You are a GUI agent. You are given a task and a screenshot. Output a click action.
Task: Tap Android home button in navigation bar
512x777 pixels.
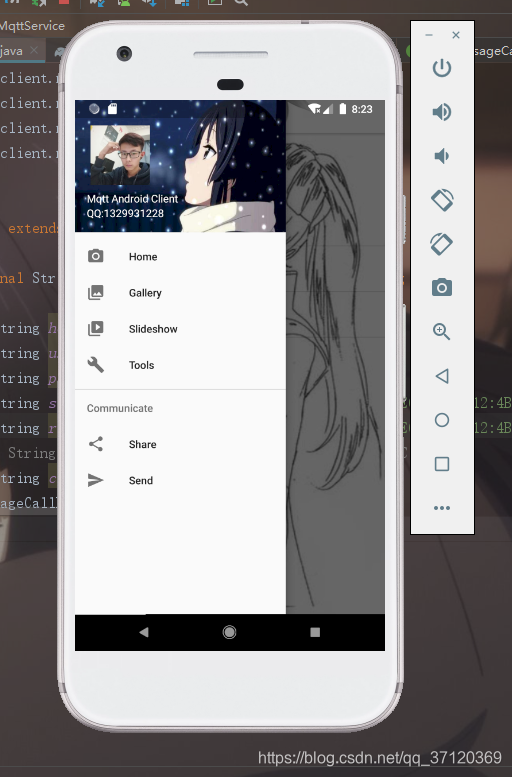pos(229,632)
